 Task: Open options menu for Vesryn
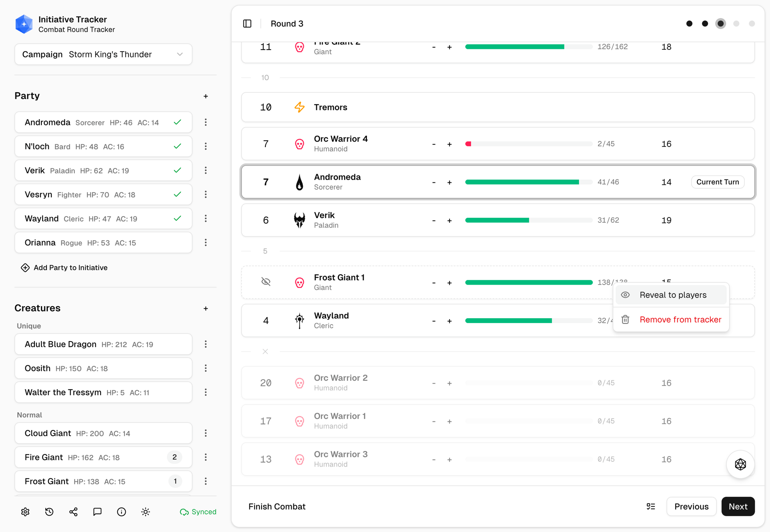point(206,194)
